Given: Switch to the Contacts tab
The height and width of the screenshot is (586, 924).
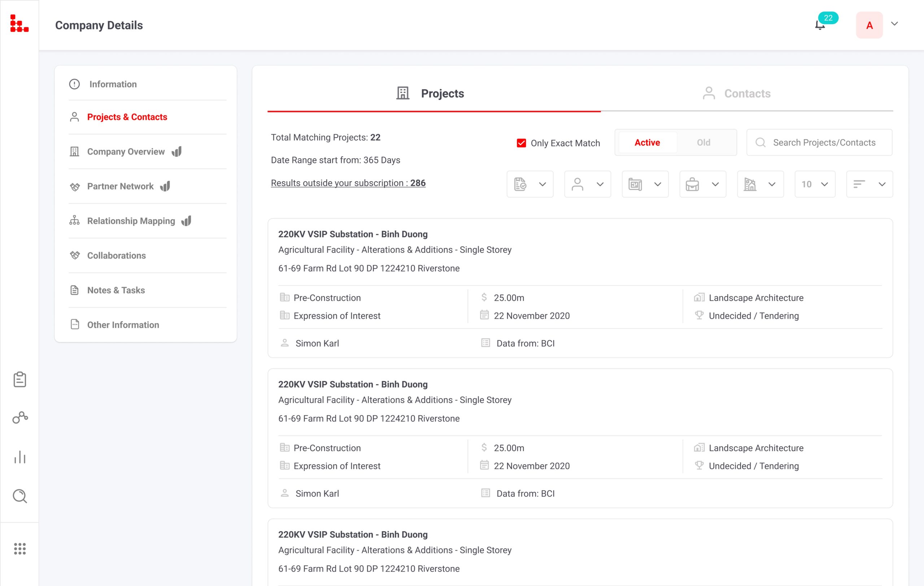Looking at the screenshot, I should tap(746, 93).
